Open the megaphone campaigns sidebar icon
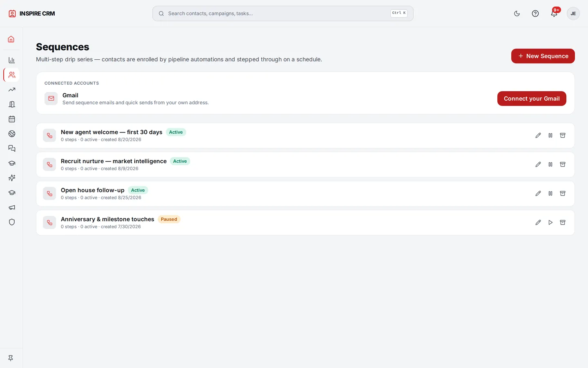This screenshot has width=588, height=368. coord(11,207)
